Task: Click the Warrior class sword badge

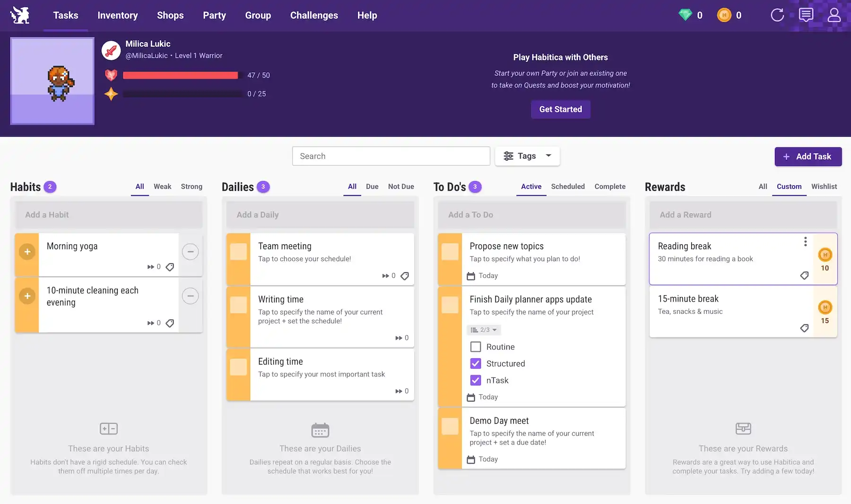Action: point(111,50)
